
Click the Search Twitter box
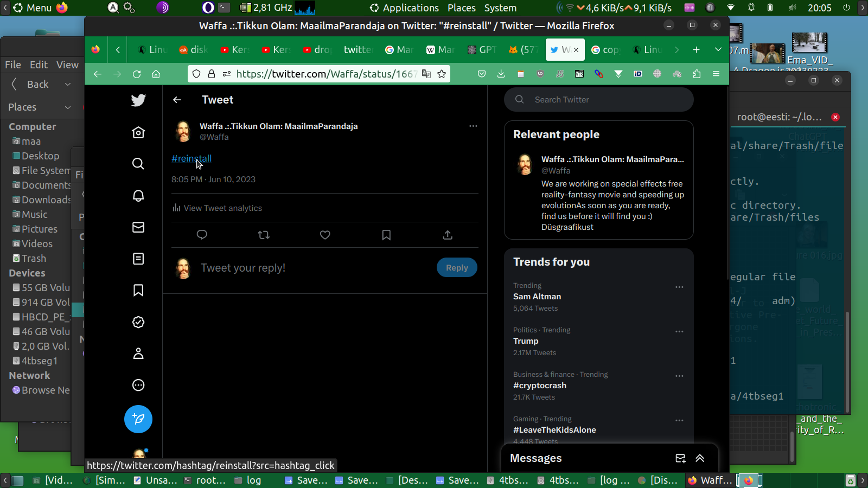click(599, 100)
